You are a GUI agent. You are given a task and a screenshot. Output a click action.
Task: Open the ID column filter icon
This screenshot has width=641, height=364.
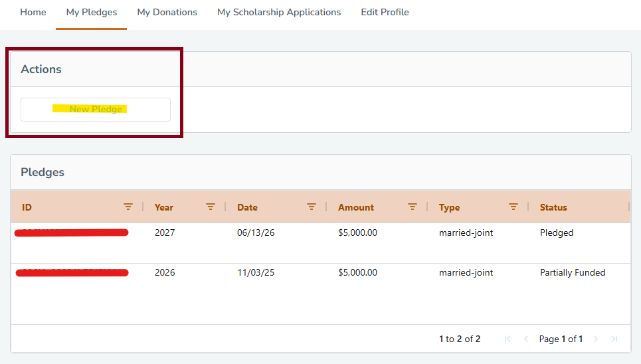pos(128,207)
